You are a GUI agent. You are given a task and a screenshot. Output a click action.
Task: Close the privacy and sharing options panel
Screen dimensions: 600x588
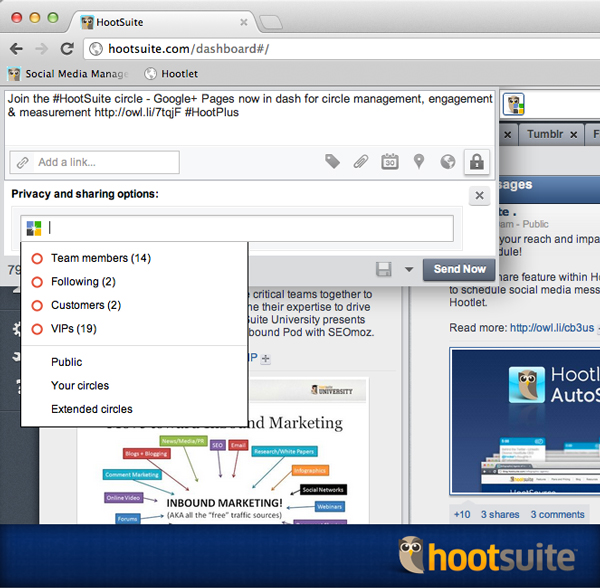point(479,196)
